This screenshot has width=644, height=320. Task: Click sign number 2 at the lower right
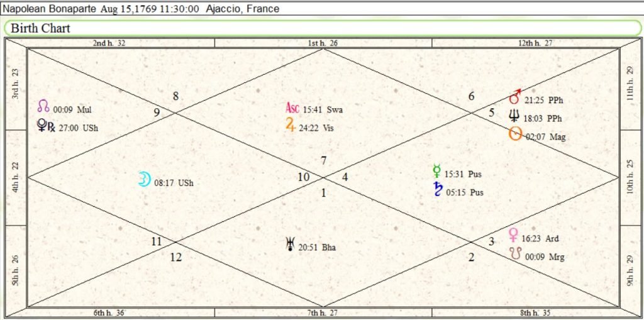point(472,258)
